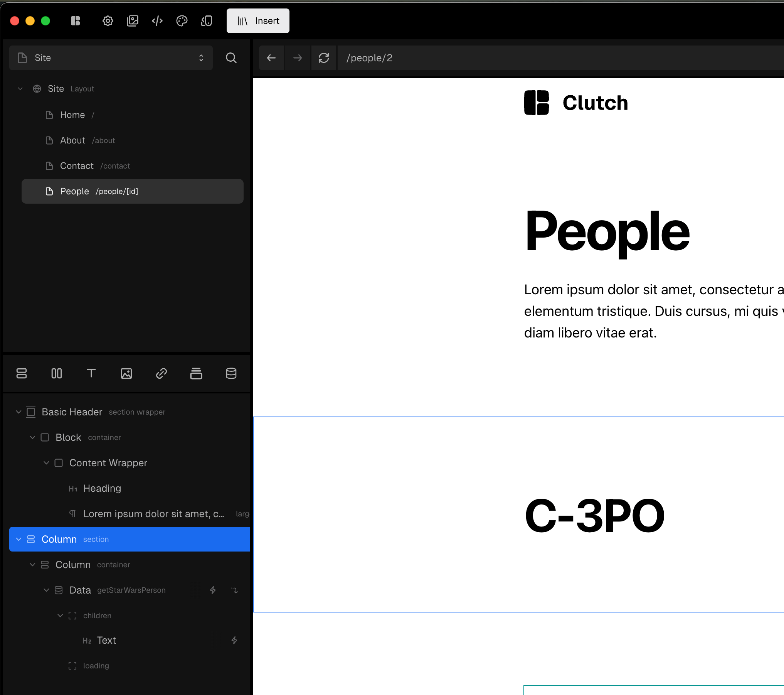Click the lightning bolt on the Text row
This screenshot has height=695, width=784.
coord(234,640)
